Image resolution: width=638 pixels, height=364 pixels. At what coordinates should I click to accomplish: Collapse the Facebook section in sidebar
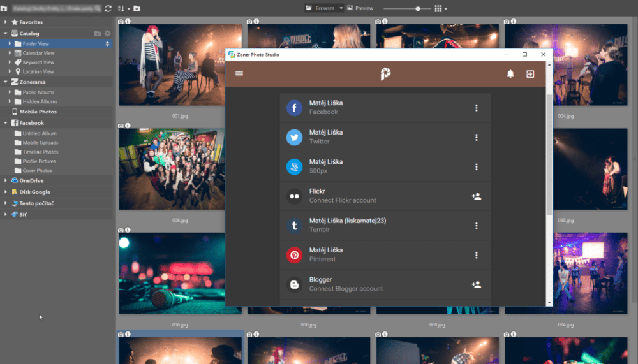point(5,123)
